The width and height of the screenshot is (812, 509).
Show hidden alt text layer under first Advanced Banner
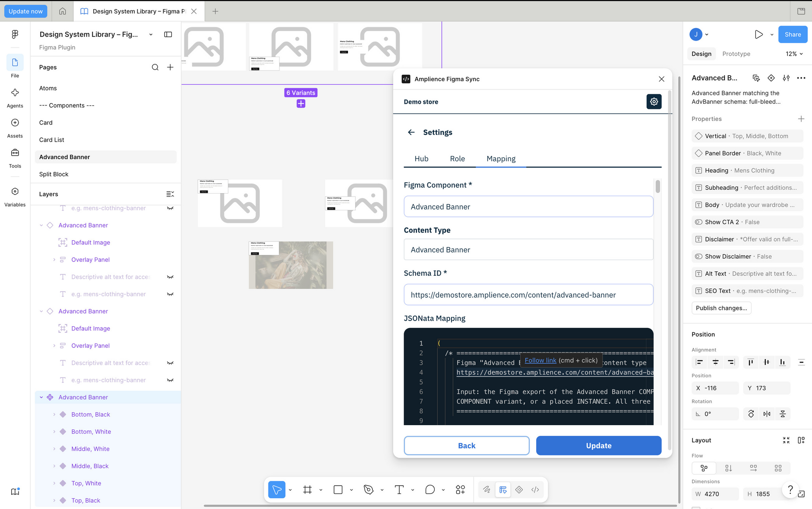[x=170, y=277]
